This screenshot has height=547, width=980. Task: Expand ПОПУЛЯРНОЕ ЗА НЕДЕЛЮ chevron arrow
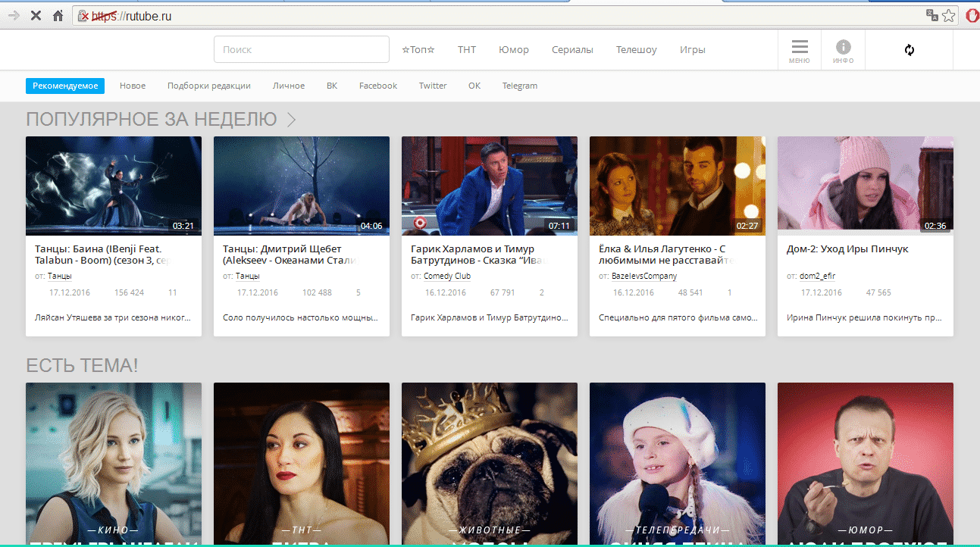pyautogui.click(x=291, y=120)
